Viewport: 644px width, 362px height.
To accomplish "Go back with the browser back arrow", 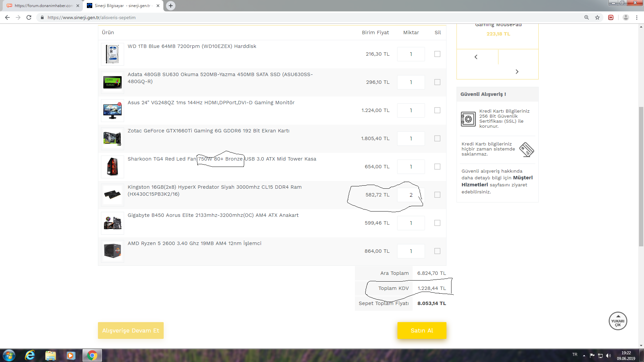I will pyautogui.click(x=7, y=17).
